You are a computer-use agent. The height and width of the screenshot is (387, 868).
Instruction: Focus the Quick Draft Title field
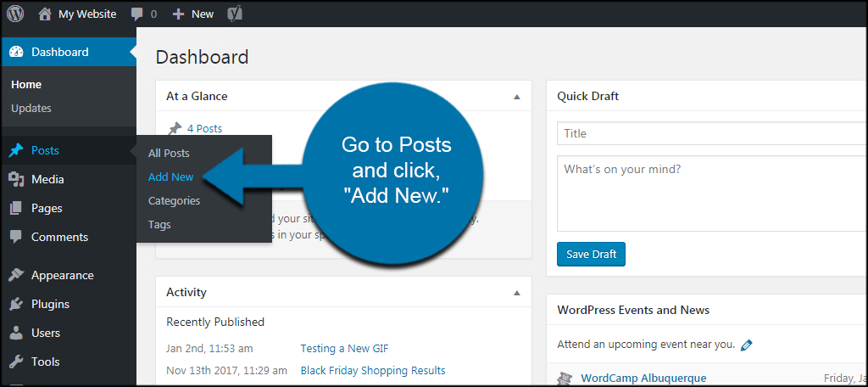(x=712, y=133)
